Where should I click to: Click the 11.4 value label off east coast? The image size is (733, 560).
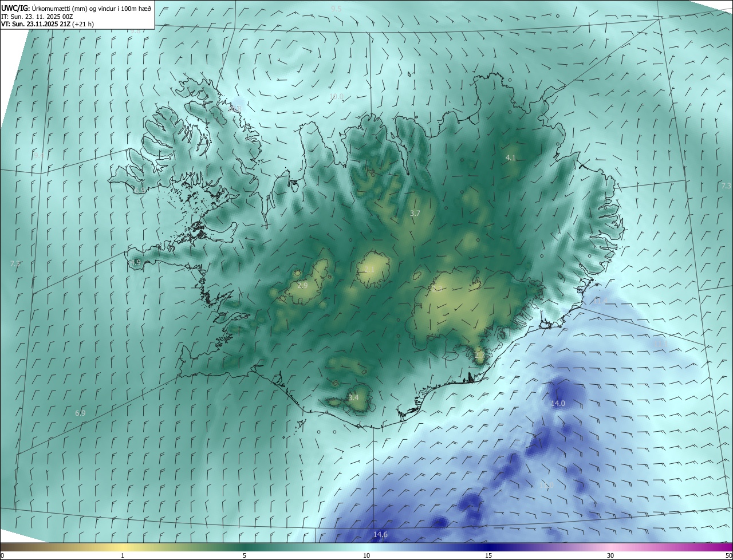click(600, 301)
